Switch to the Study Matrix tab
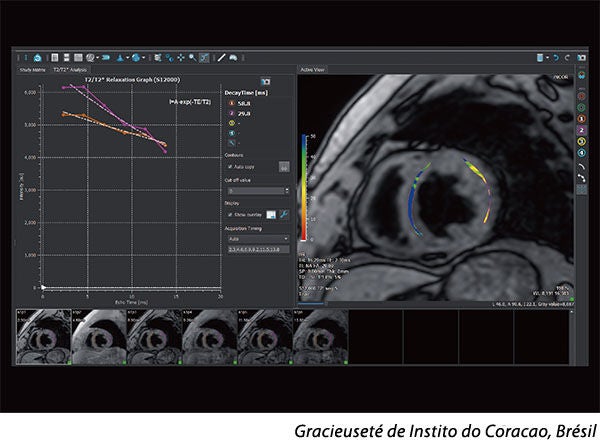Viewport: 600px width, 443px height. coord(33,70)
